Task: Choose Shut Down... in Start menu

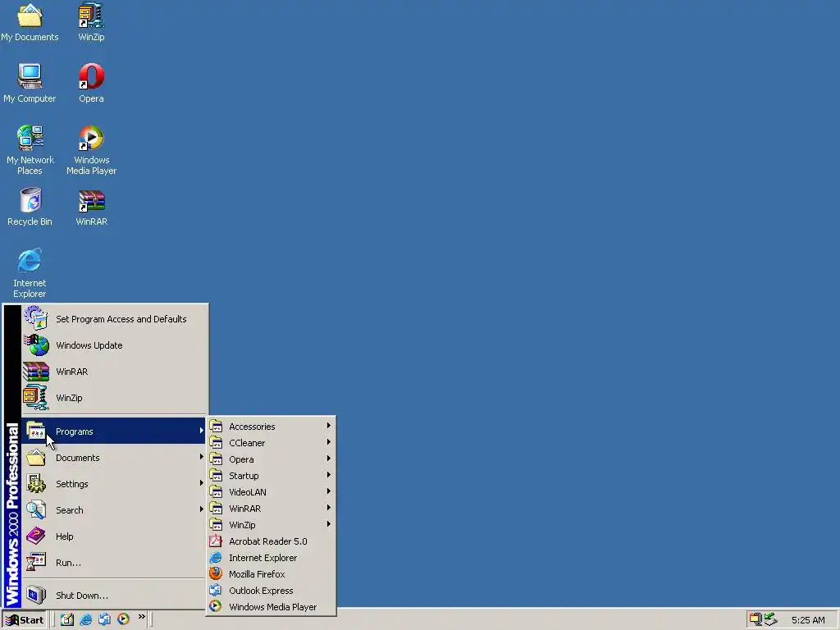Action: [113, 596]
